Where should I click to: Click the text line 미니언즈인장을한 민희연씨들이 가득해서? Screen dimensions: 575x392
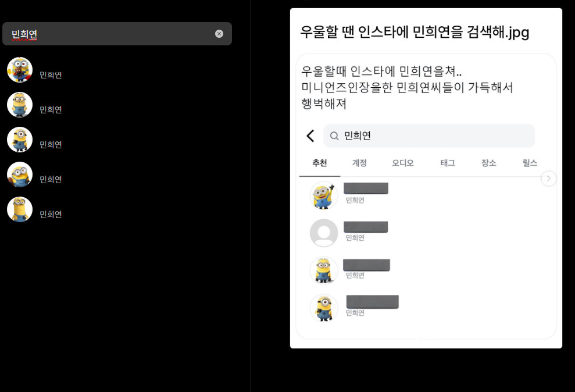(407, 87)
